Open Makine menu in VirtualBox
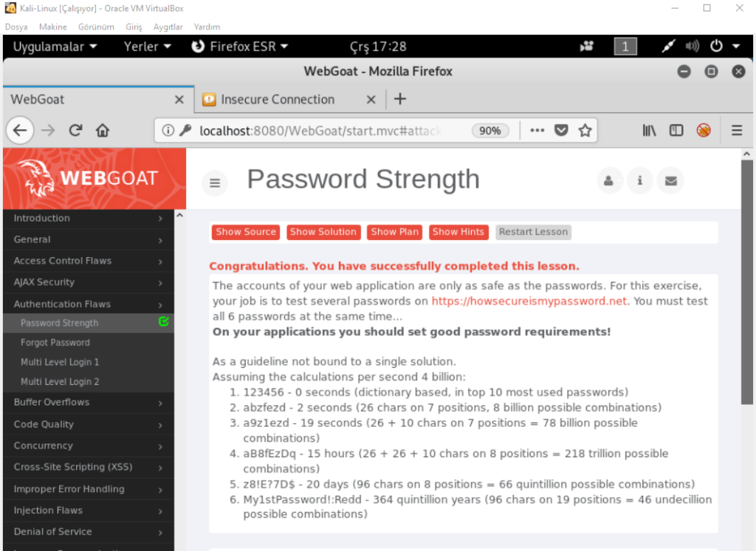Viewport: 756px width, 551px height. [x=53, y=27]
